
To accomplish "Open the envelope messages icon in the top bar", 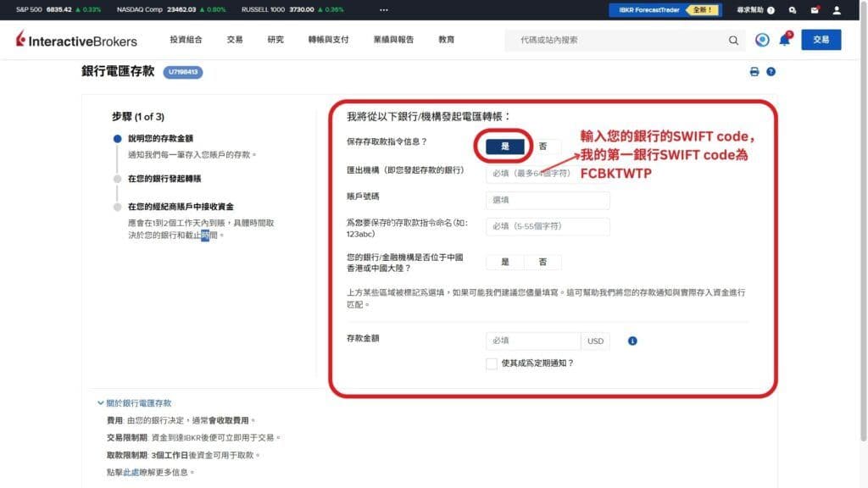I will (815, 9).
